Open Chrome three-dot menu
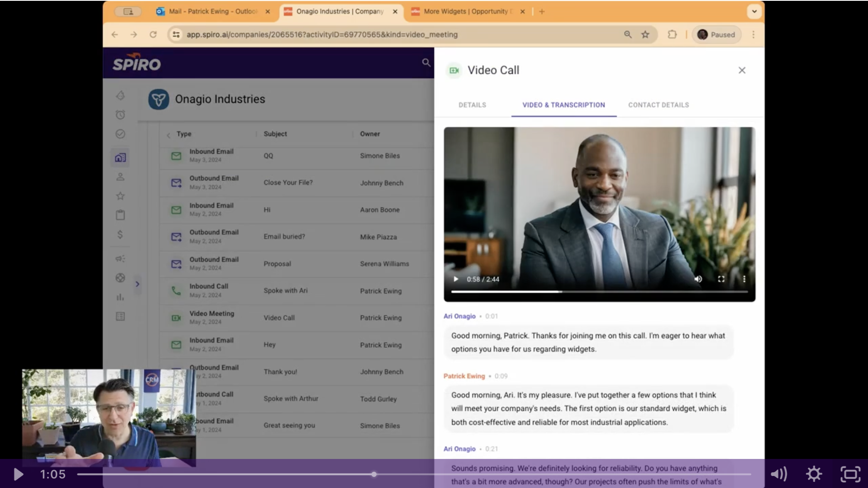Viewport: 868px width, 488px height. (x=753, y=34)
